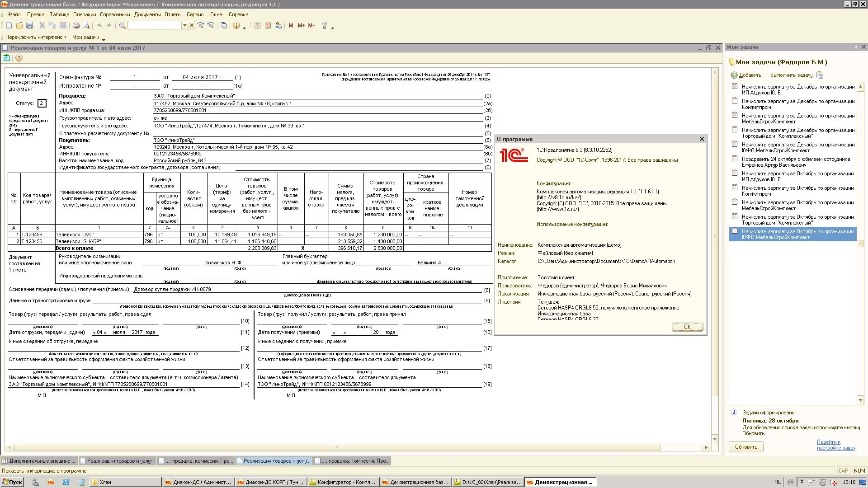This screenshot has width=868, height=488.
Task: Select December salary task for ИП Абдулов
Action: [x=793, y=90]
